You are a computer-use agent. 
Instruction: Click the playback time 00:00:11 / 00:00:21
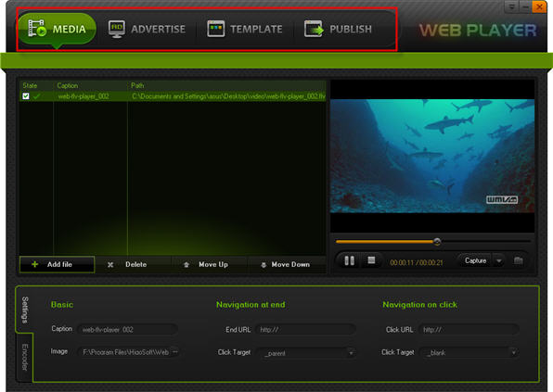coord(417,262)
